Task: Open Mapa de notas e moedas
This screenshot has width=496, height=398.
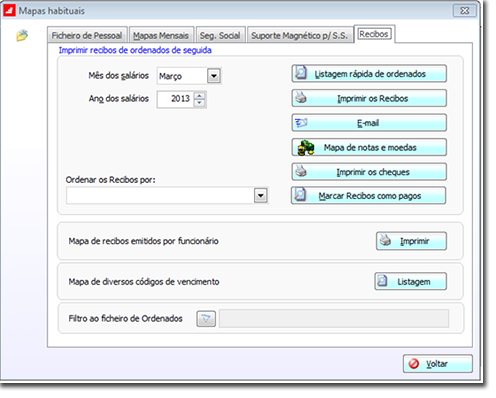Action: (x=369, y=147)
